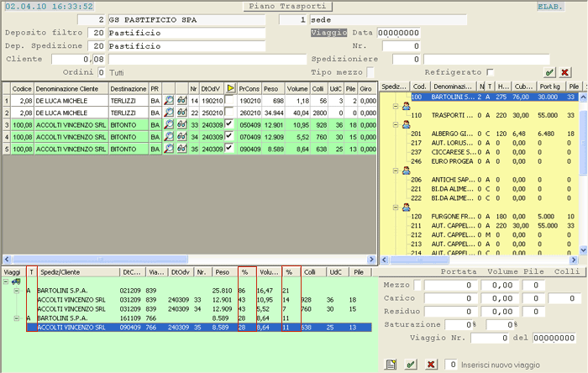Collapse tree node above FURGONE 120

tap(396, 208)
